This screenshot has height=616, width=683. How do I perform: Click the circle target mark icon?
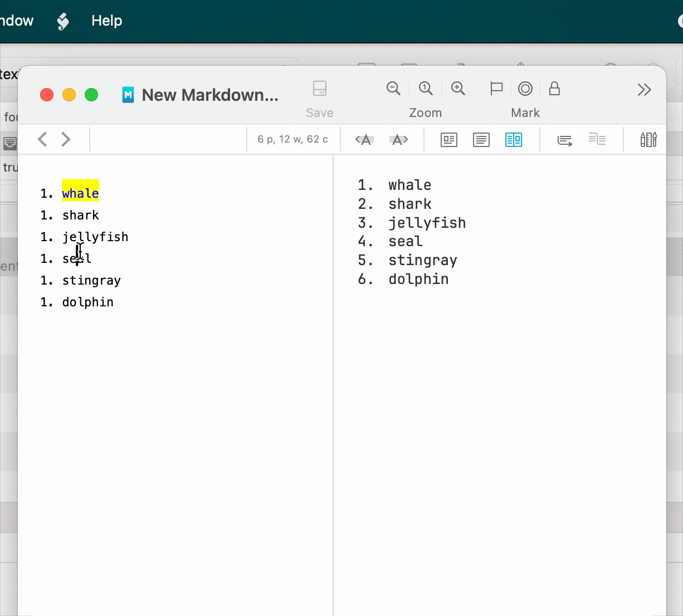[x=525, y=89]
